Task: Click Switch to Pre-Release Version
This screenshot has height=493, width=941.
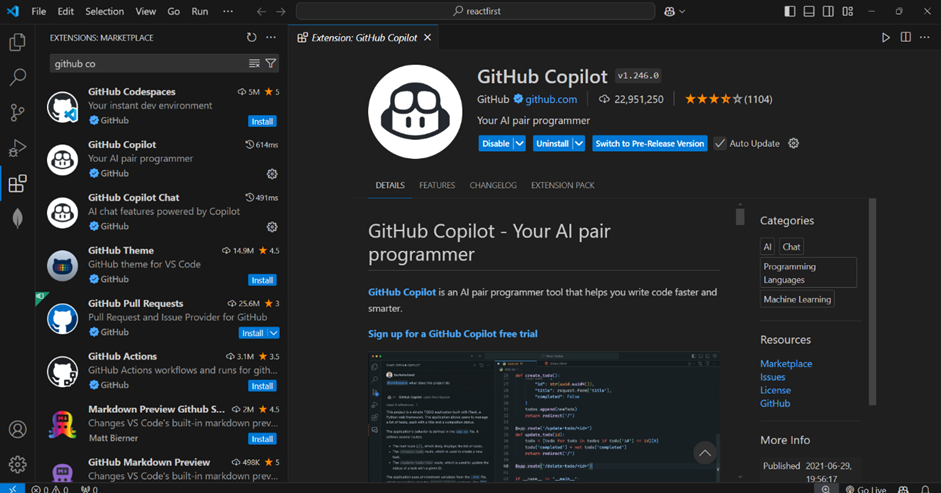Action: tap(650, 144)
